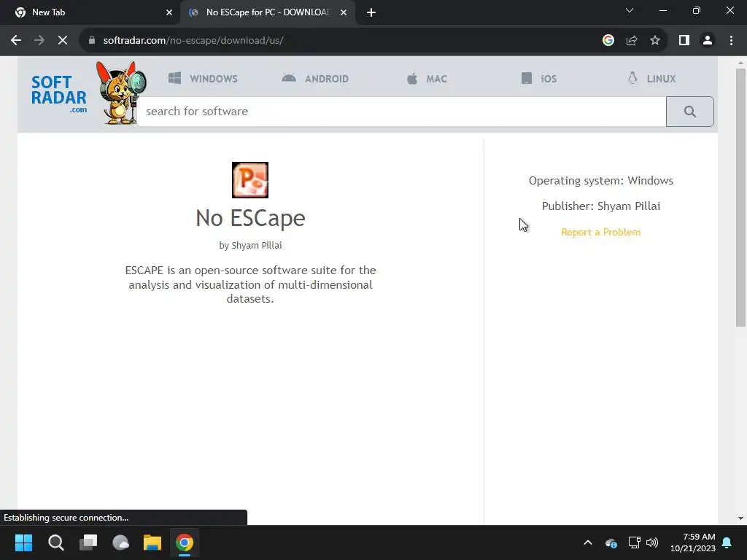Open the Report a Problem link
Image resolution: width=747 pixels, height=560 pixels.
pos(601,232)
